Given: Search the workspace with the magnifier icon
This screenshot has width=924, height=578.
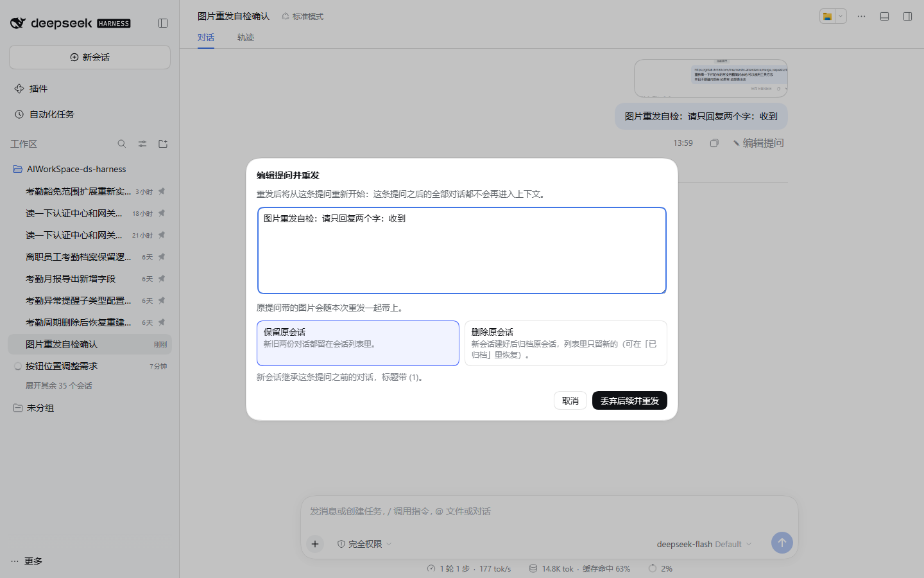Looking at the screenshot, I should (122, 144).
